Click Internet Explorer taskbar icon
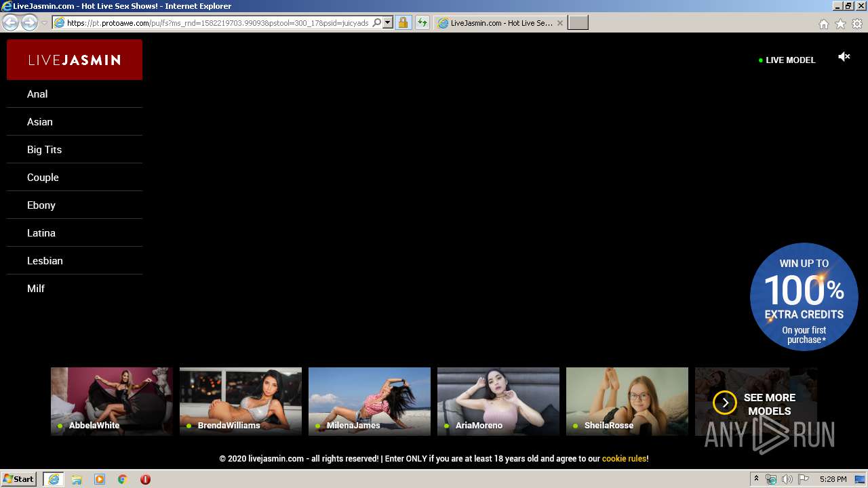This screenshot has width=868, height=488. 54,479
